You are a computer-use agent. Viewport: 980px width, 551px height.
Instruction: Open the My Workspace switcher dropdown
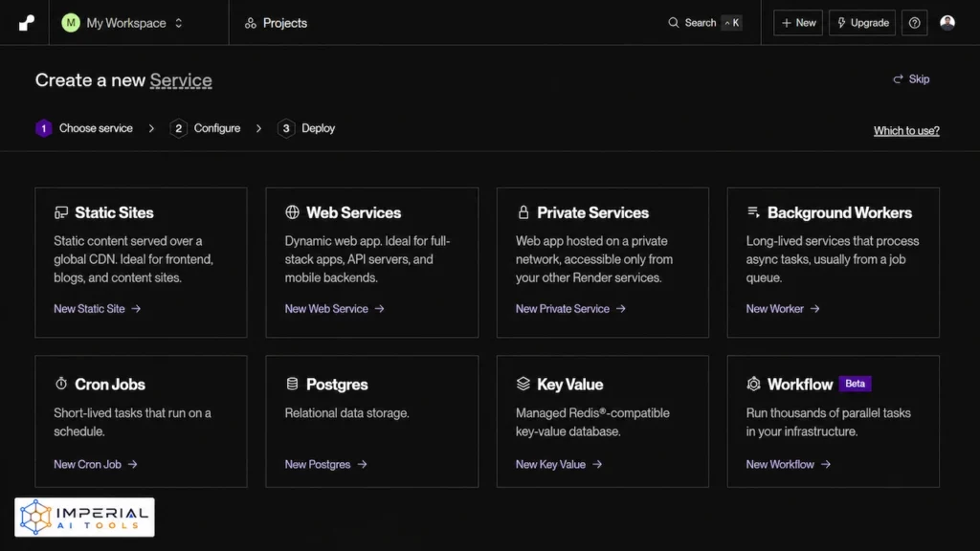point(122,23)
